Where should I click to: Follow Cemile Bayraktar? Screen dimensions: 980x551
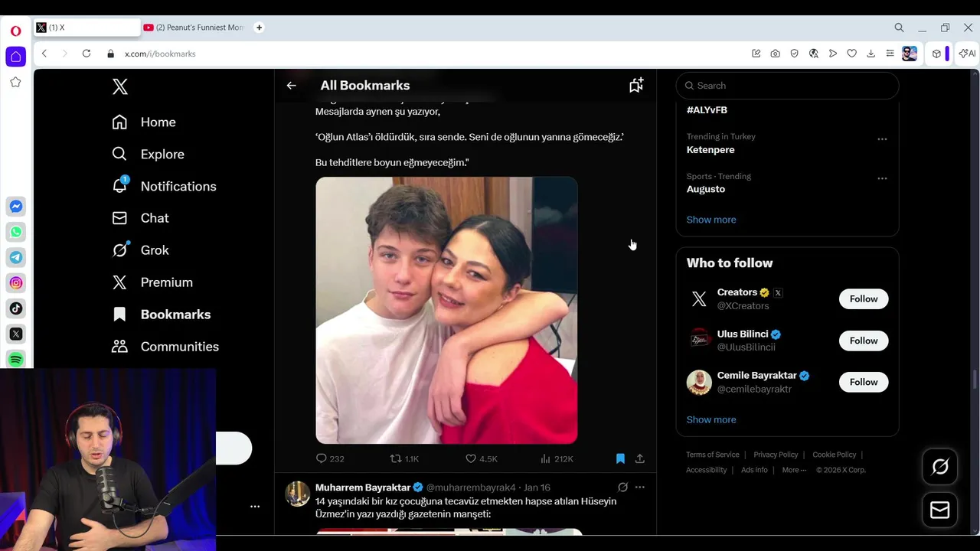864,382
